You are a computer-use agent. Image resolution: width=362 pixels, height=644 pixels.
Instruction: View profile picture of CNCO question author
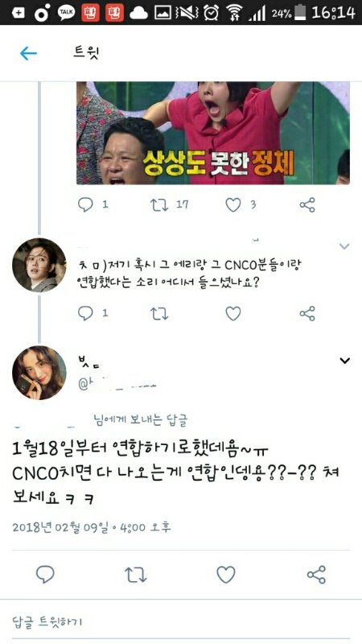pyautogui.click(x=39, y=265)
